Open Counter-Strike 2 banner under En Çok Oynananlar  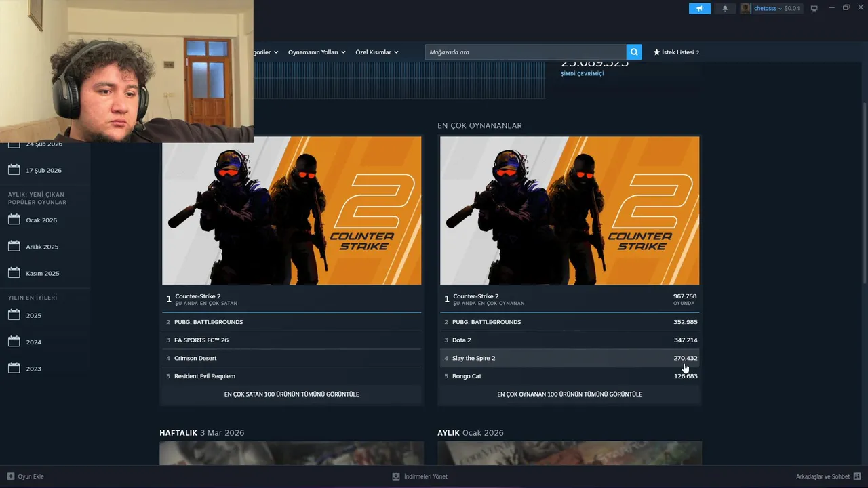(x=570, y=210)
